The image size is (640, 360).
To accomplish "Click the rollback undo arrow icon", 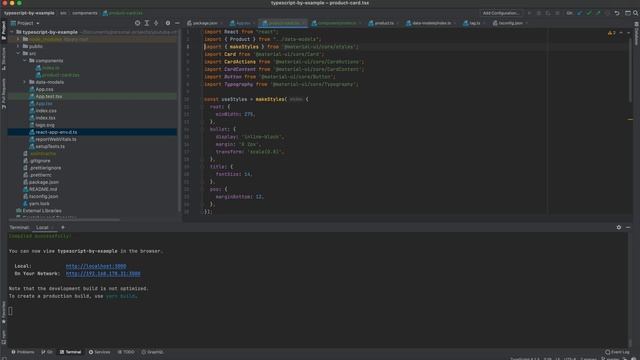I will (x=617, y=13).
